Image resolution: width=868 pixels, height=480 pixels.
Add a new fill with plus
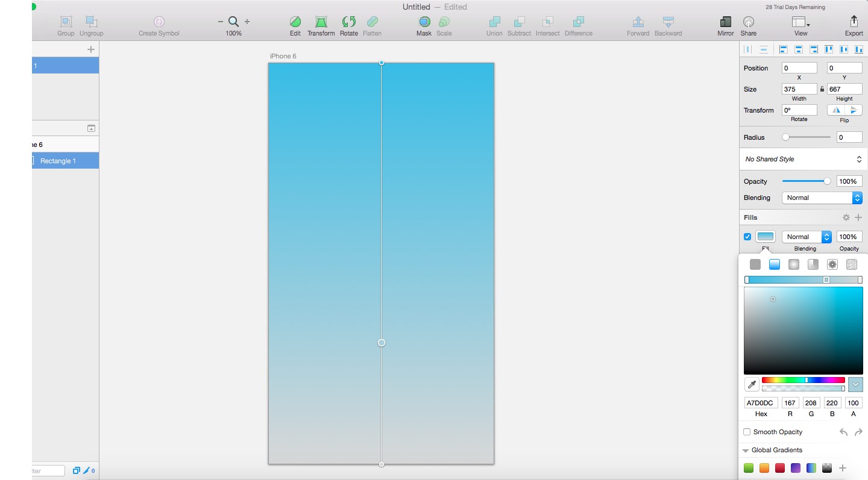click(x=858, y=217)
